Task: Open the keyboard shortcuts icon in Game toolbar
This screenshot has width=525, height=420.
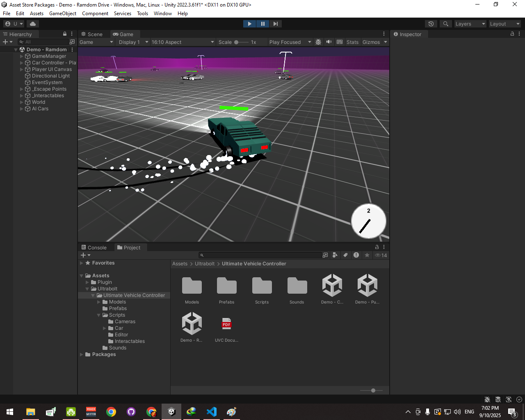Action: [x=340, y=42]
